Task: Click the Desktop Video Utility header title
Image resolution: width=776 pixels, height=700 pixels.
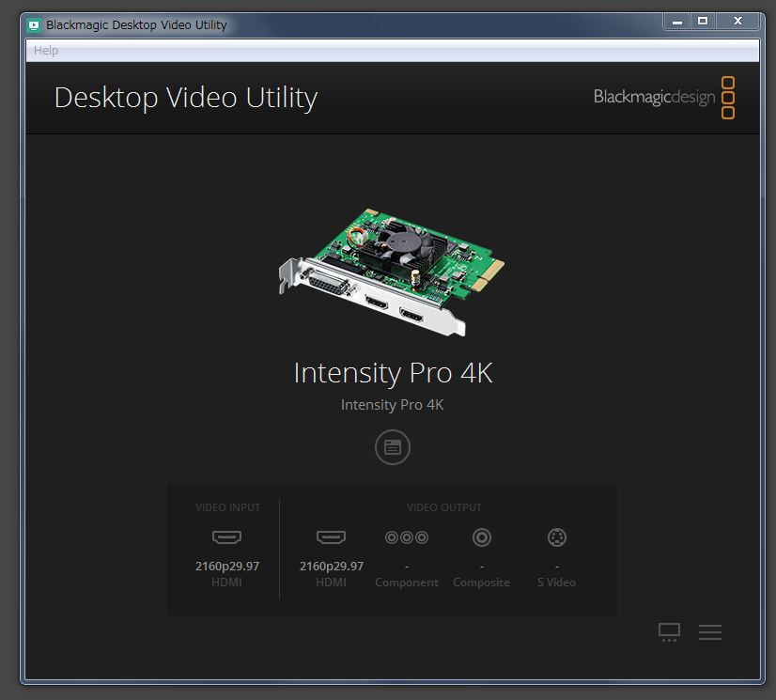Action: (x=186, y=98)
